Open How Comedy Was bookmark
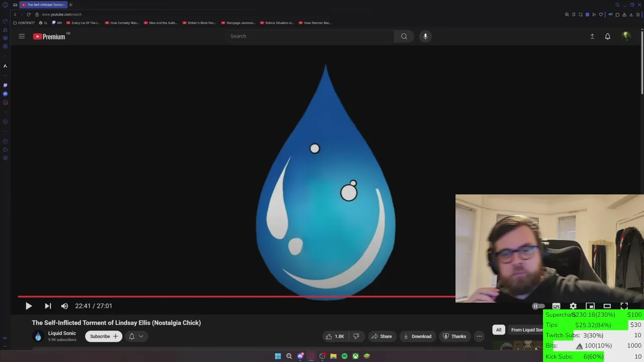Screen dimensions: 644x362 [122, 23]
